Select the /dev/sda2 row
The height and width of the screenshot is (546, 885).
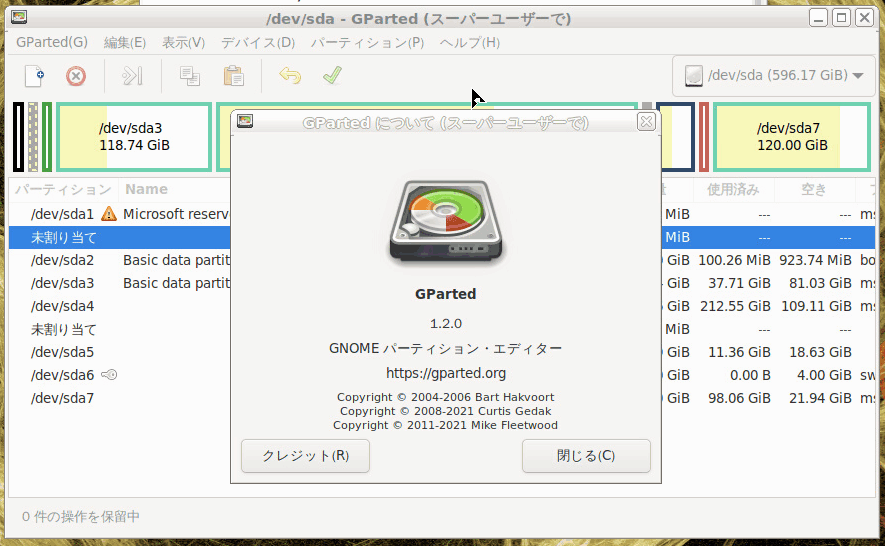coord(442,260)
